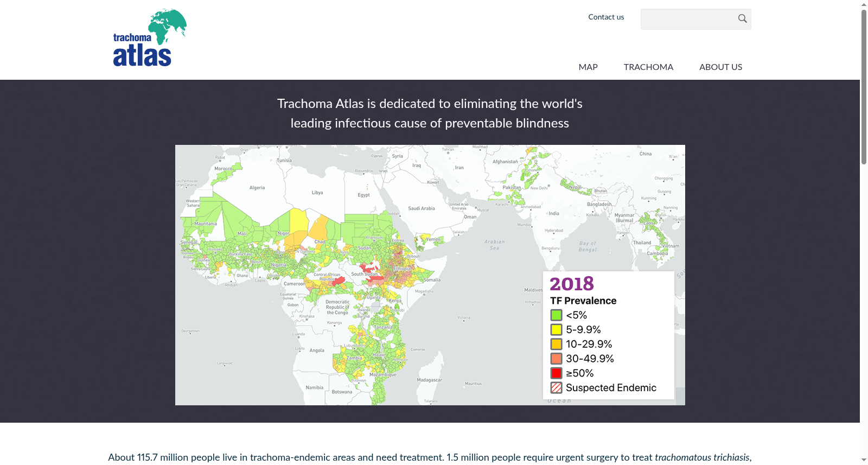The image size is (868, 465).
Task: Select the yellow 5-9.9% legend swatch
Action: point(556,330)
